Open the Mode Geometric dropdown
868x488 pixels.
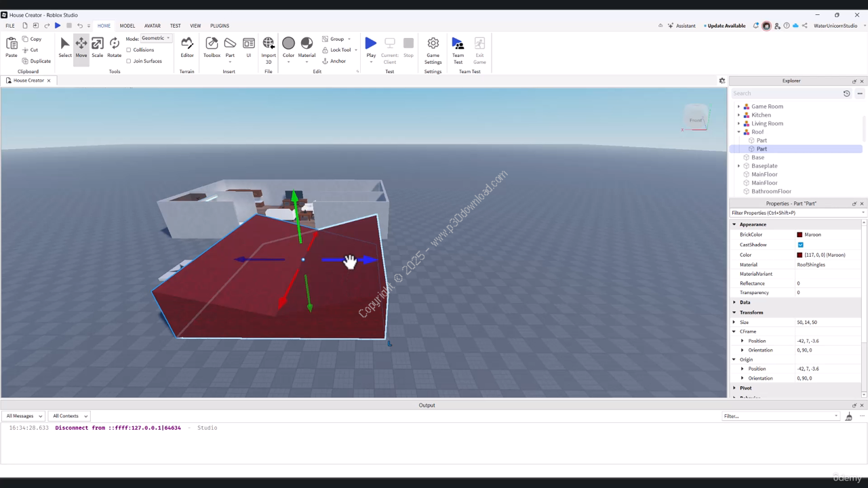coord(156,39)
